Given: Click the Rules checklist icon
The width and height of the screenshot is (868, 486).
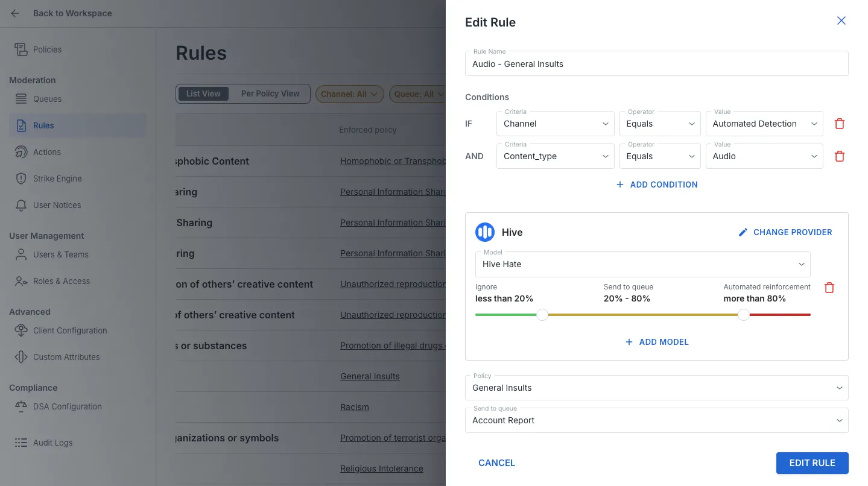Looking at the screenshot, I should point(21,125).
